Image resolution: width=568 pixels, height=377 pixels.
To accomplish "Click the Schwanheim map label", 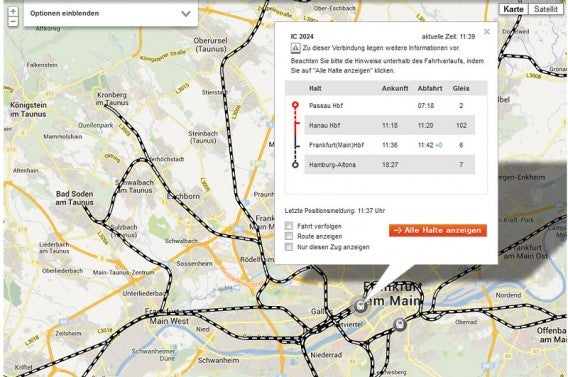I will coord(218,360).
